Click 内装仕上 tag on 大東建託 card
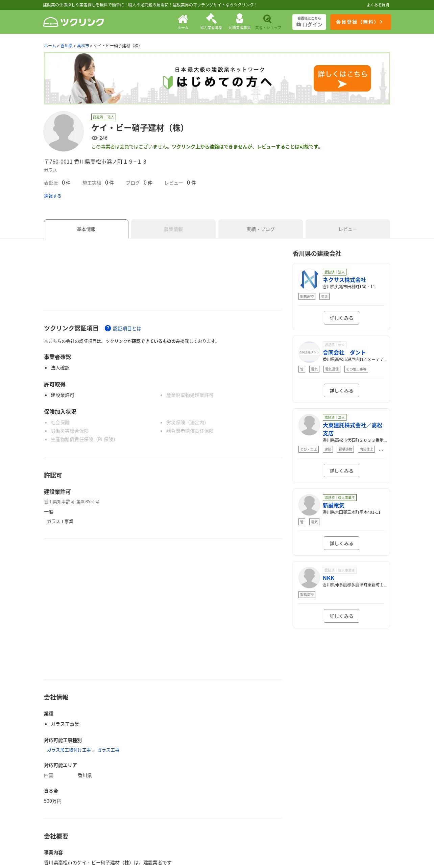Screen dimensions: 434x868 click(366, 449)
